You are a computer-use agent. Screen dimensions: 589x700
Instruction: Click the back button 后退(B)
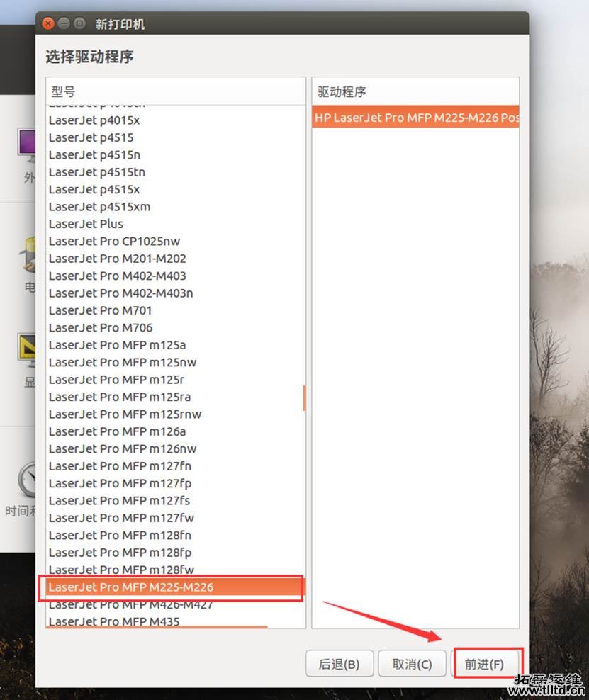coord(340,664)
